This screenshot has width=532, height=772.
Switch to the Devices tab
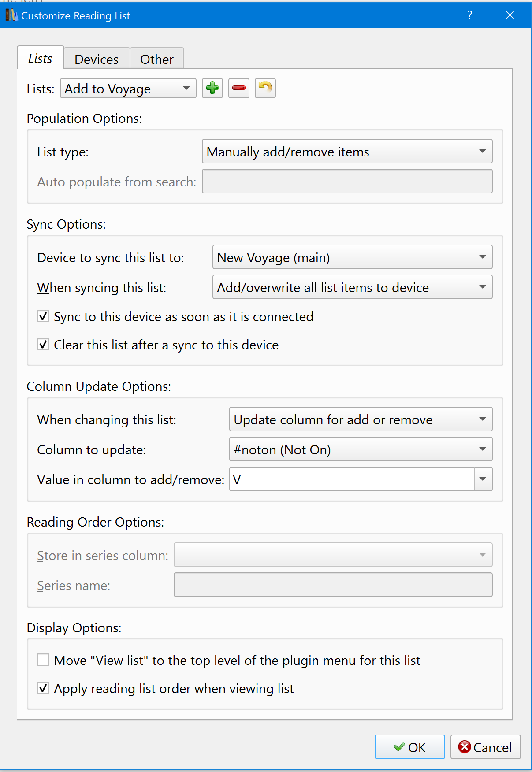[x=97, y=59]
